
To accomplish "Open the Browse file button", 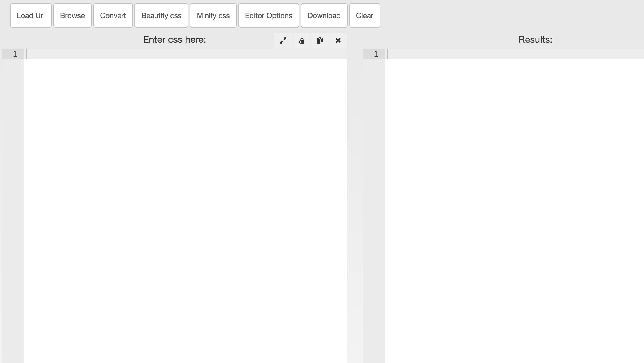I will pos(72,16).
